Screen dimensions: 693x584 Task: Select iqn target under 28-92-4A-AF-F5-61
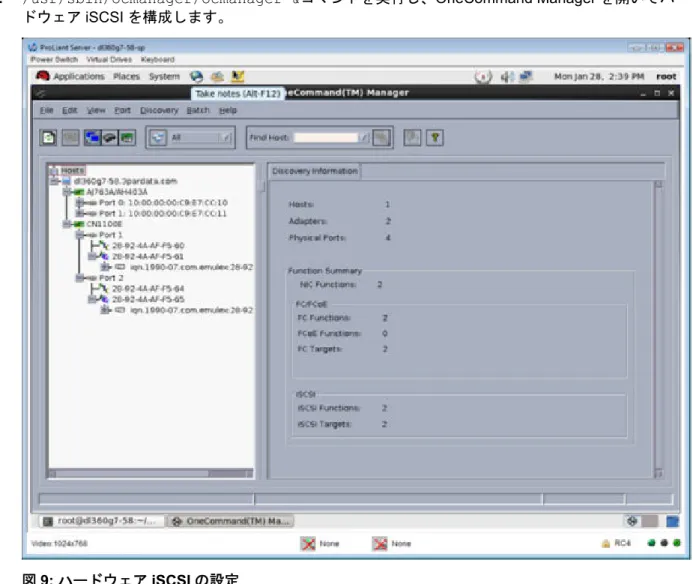pyautogui.click(x=191, y=267)
